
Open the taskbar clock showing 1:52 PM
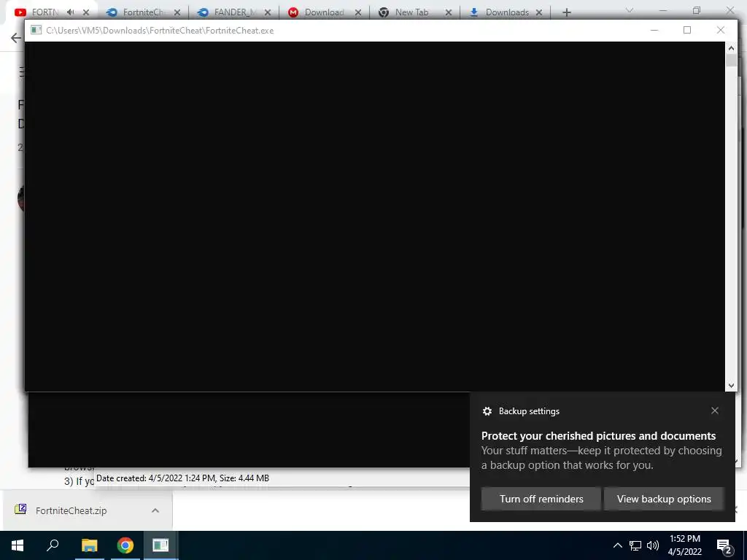[684, 545]
